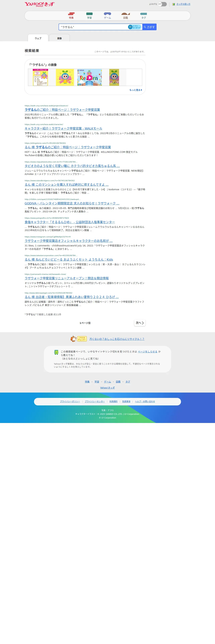Open the first ラザるん image thumbnail
Viewport: 215px width, 644px height.
coord(40,78)
